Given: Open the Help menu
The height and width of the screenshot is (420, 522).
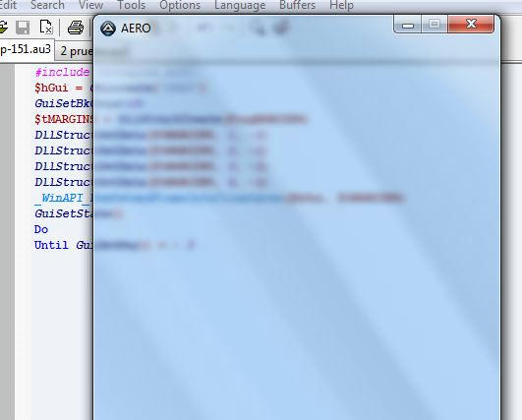Looking at the screenshot, I should pyautogui.click(x=341, y=5).
